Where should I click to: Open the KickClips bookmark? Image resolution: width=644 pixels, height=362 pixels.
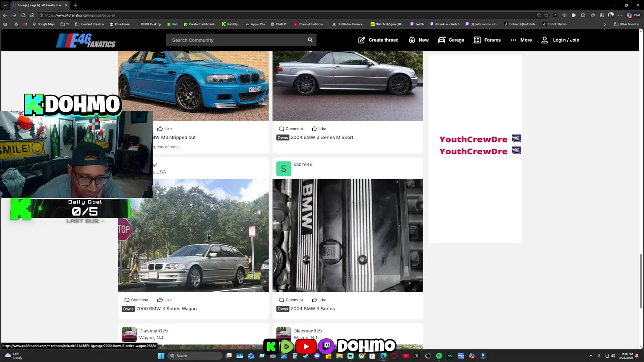[231, 24]
